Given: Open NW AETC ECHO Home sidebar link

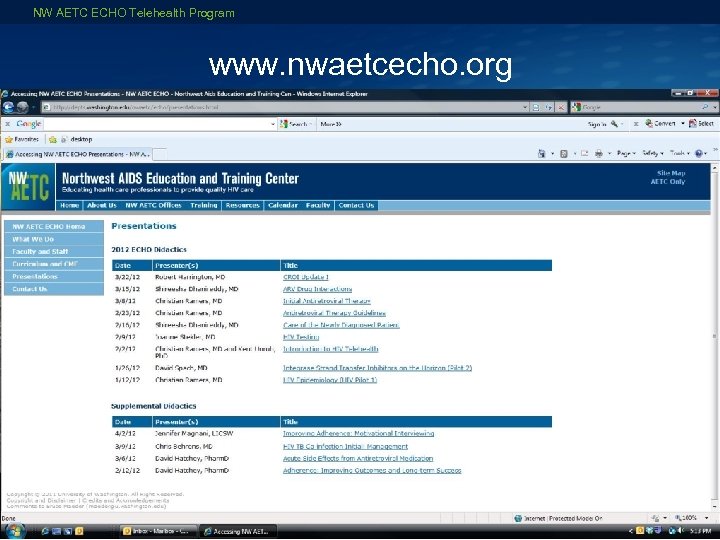Looking at the screenshot, I should point(54,226).
